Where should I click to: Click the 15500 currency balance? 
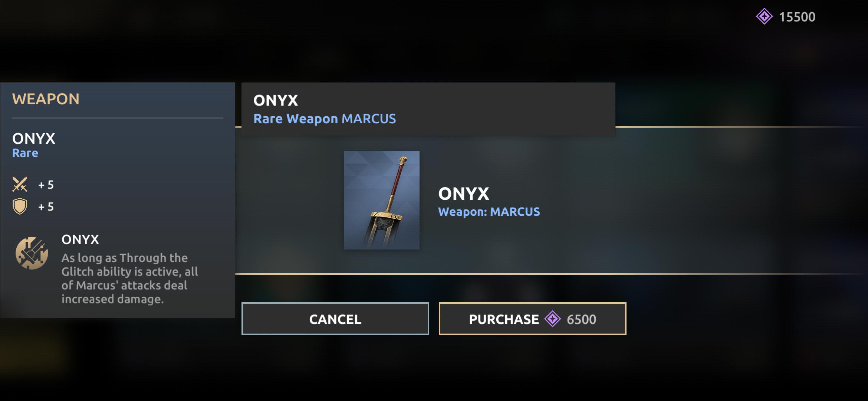click(x=797, y=17)
